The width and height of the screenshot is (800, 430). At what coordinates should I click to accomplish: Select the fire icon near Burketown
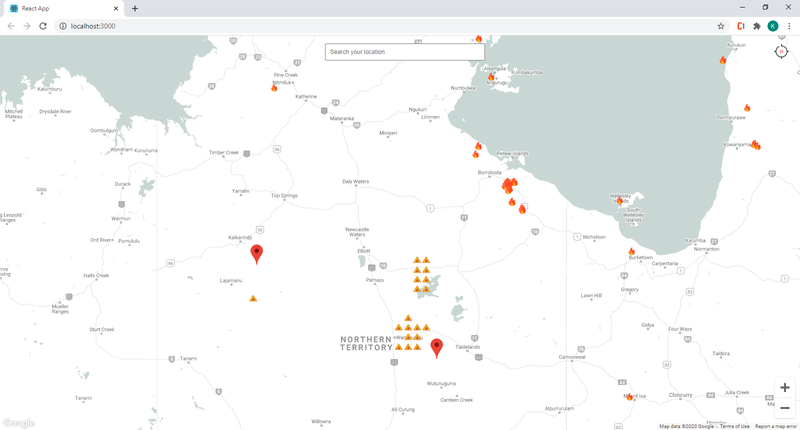point(631,251)
